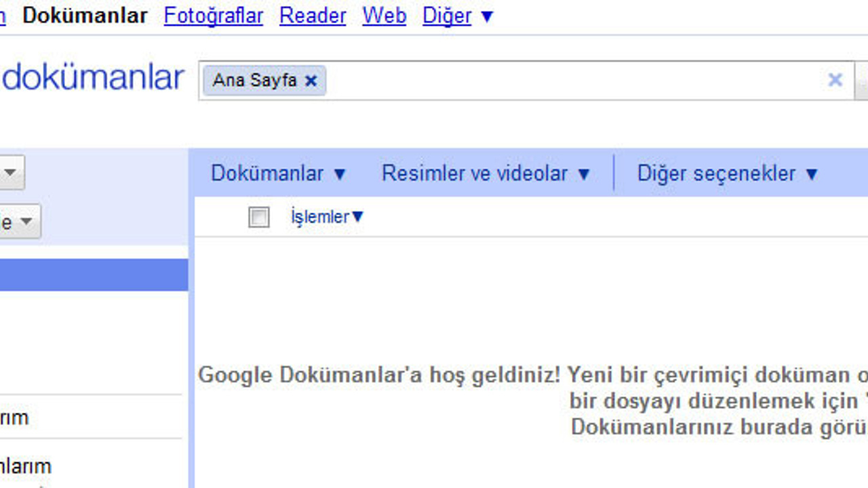This screenshot has width=868, height=488.
Task: Click the Google Dokümanlar'a hoş geldiniz message
Action: tap(532, 401)
